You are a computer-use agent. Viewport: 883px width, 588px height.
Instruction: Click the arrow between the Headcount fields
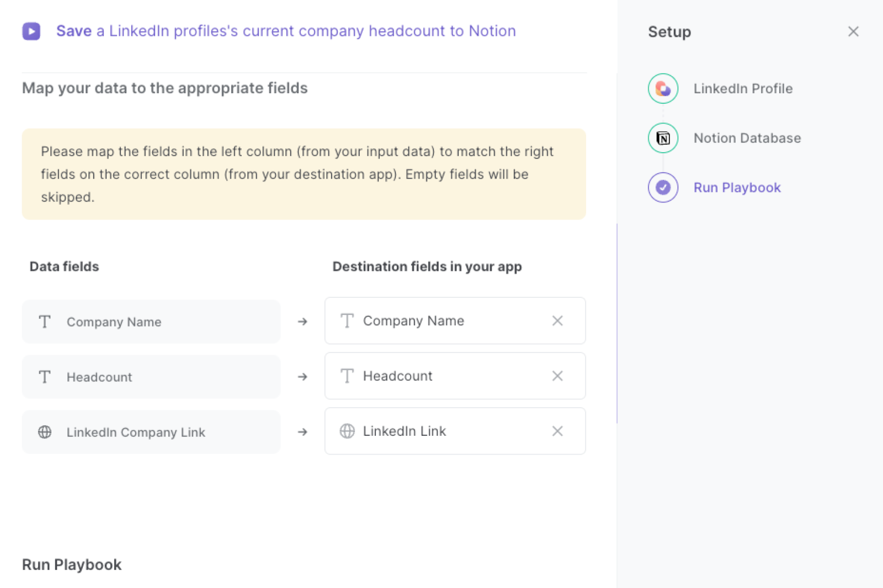pyautogui.click(x=302, y=377)
